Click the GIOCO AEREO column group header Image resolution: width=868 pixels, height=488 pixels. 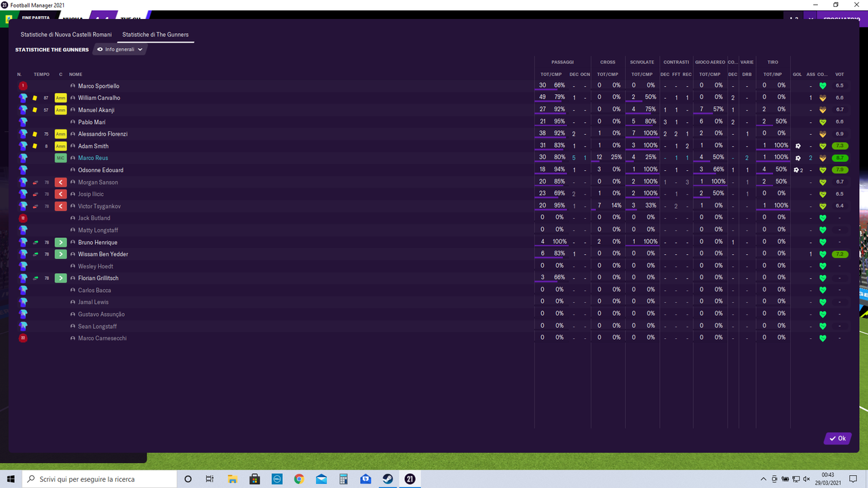coord(710,62)
